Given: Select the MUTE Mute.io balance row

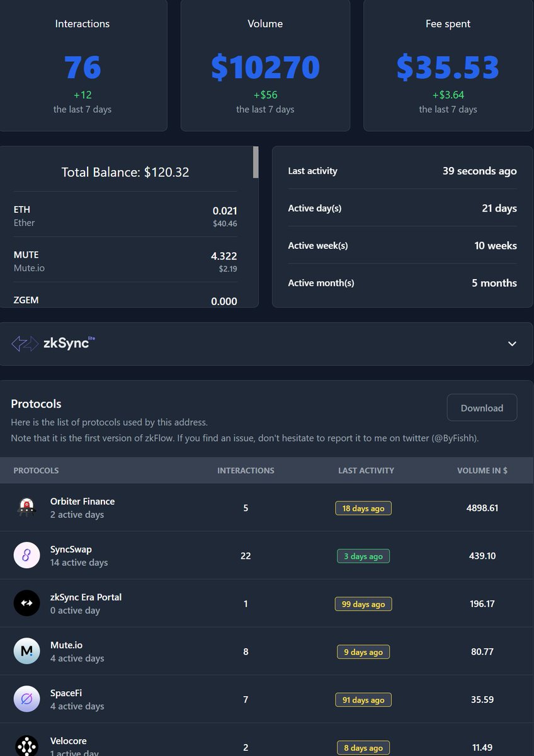Looking at the screenshot, I should click(125, 261).
